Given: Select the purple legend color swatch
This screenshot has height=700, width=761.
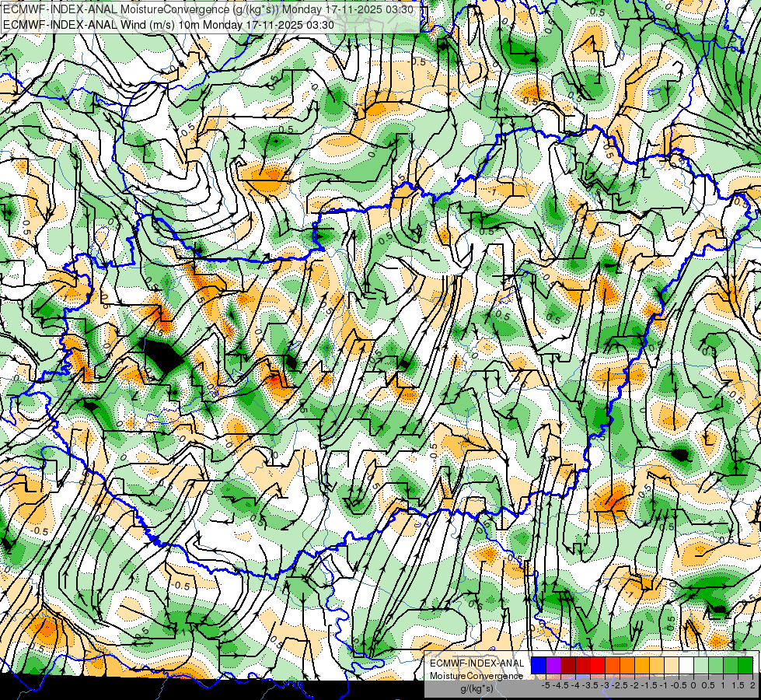Looking at the screenshot, I should point(553,665).
